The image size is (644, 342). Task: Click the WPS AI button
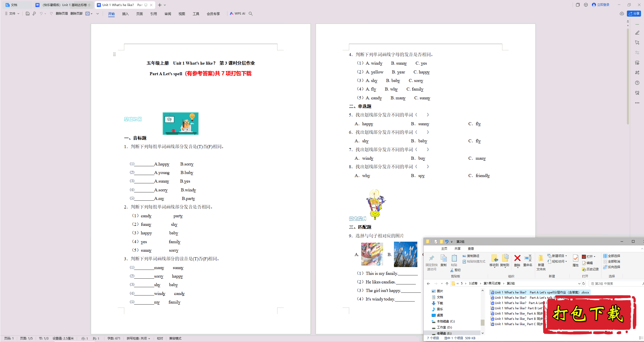click(237, 14)
